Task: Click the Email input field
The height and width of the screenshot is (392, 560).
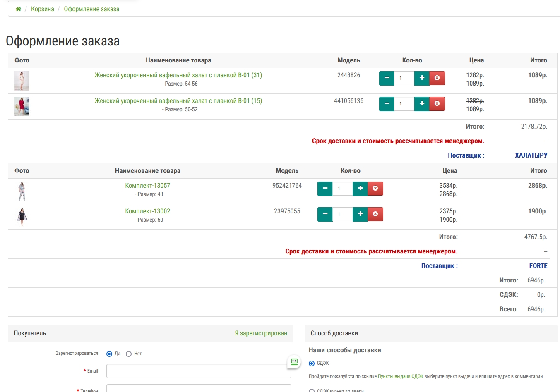Action: tap(199, 371)
